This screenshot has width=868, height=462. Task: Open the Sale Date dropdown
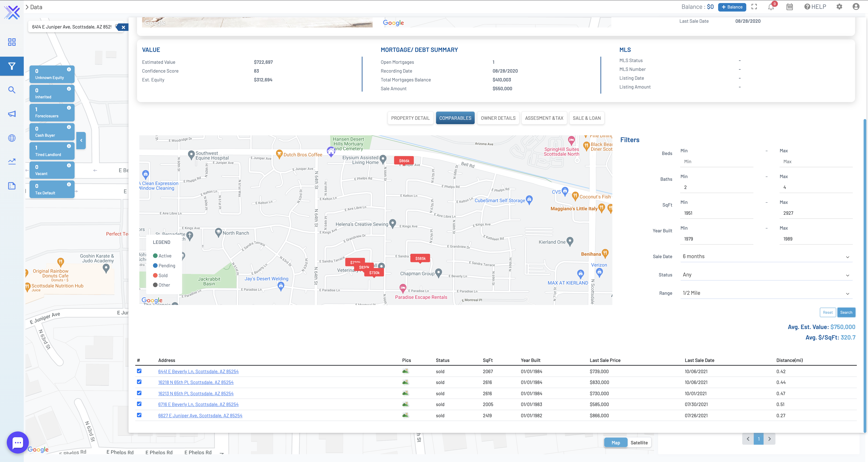pos(766,256)
